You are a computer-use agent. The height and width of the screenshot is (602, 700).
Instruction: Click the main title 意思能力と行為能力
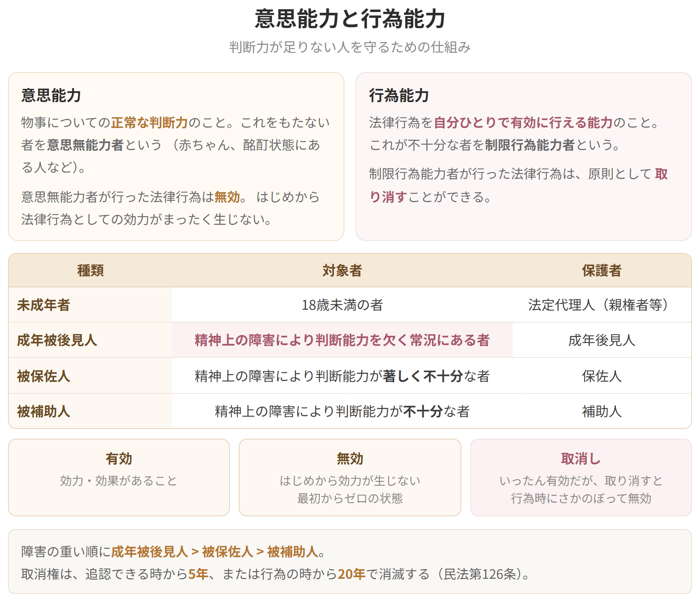[350, 19]
